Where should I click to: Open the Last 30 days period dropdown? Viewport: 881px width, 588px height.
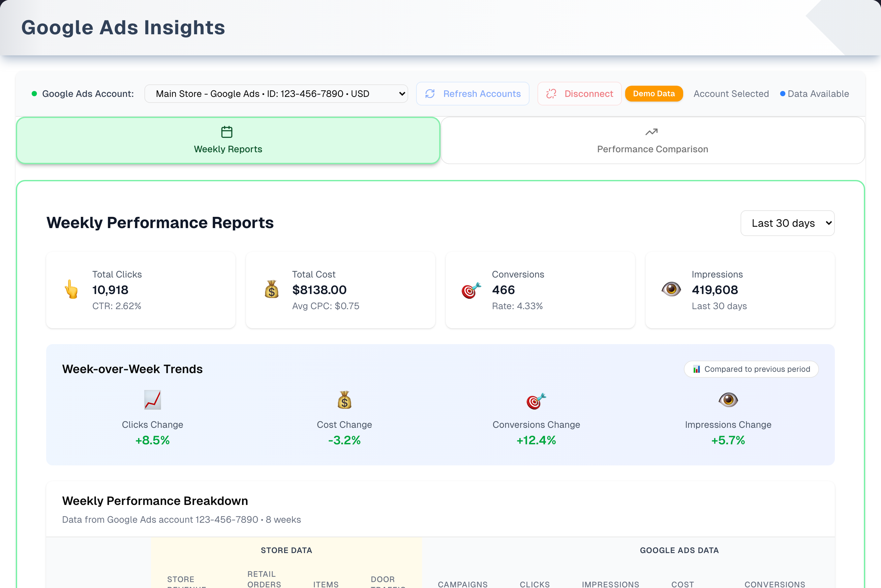787,223
